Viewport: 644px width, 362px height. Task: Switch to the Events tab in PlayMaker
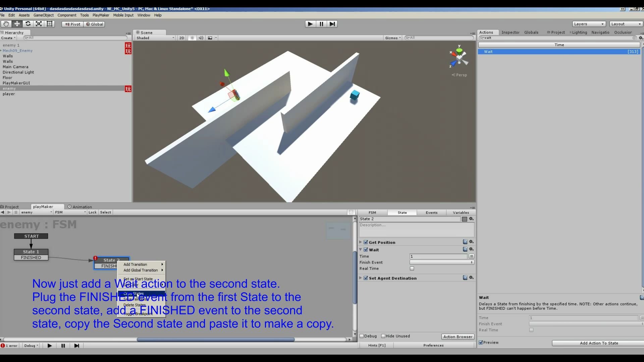(x=431, y=213)
